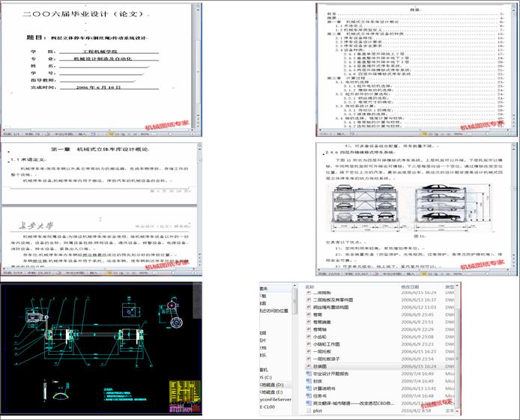Image resolution: width=520 pixels, height=420 pixels.
Task: Select 本地磁盘 (E:) in Explorer sidebar
Action: click(271, 392)
